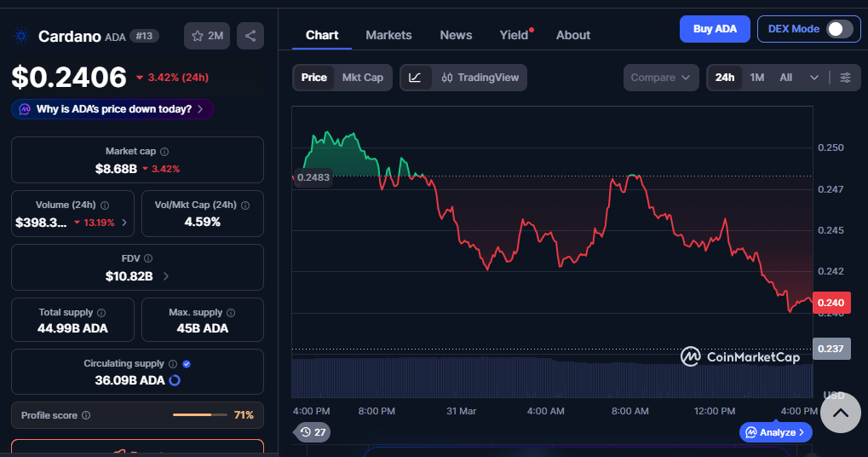Click the share icon next to watchlist
868x457 pixels.
point(250,36)
